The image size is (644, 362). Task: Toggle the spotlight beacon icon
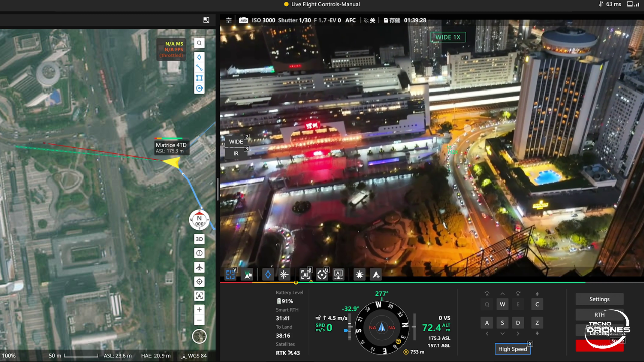point(359,274)
